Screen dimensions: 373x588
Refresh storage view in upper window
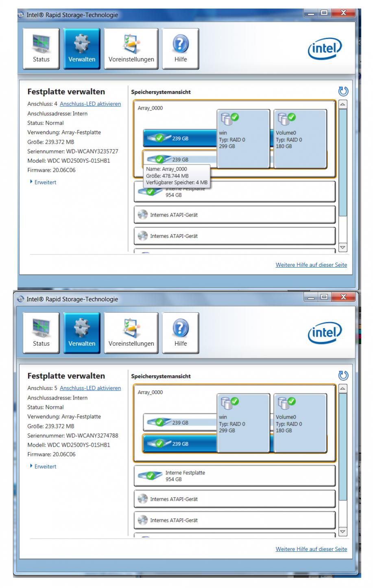pos(343,92)
